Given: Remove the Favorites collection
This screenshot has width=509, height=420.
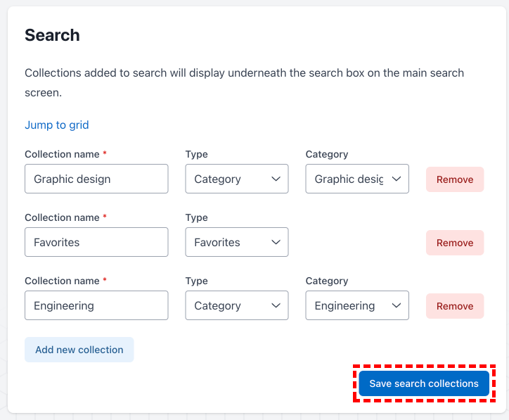Looking at the screenshot, I should (455, 243).
